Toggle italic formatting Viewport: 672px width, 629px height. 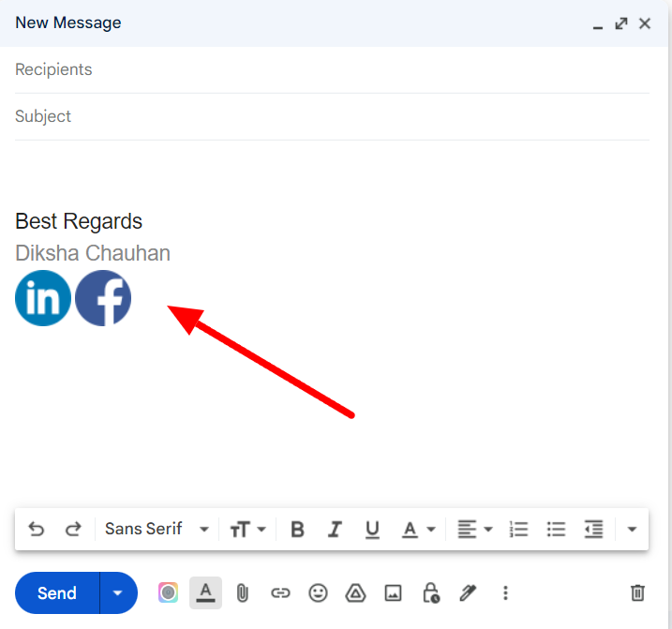(x=335, y=529)
